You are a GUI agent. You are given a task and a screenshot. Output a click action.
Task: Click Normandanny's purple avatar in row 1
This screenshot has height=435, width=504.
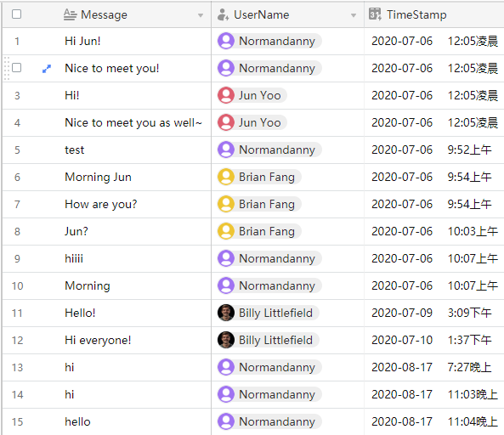click(226, 41)
